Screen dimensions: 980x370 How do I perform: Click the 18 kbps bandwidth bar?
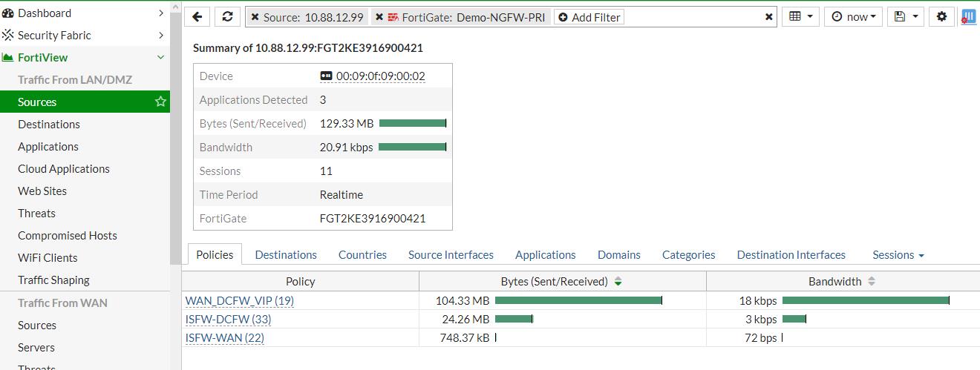[x=866, y=300]
